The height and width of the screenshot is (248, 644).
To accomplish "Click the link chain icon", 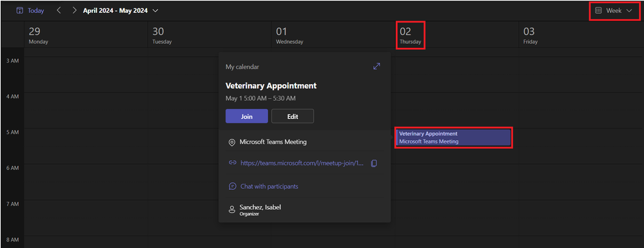I will tap(232, 163).
